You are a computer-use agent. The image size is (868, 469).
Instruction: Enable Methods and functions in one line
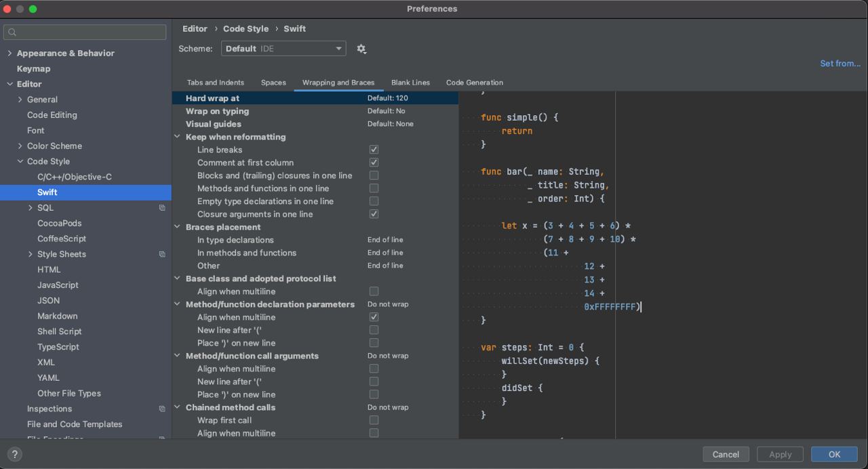click(374, 188)
